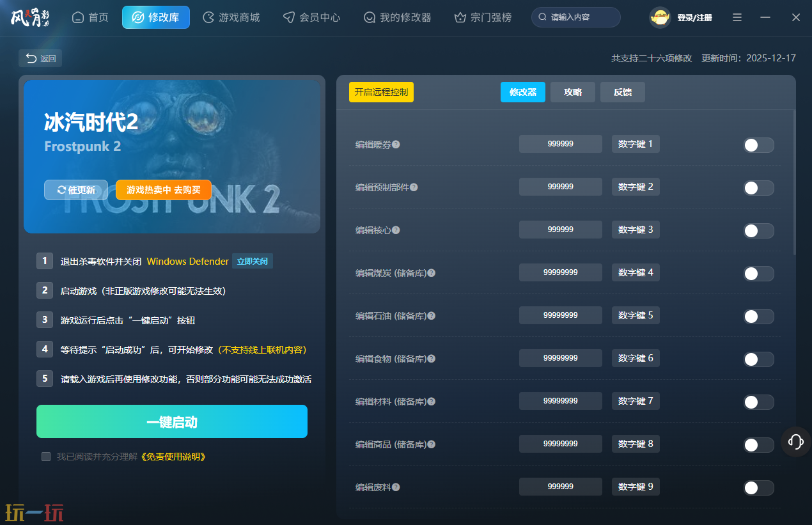
Task: Click the 编辑煤炭 value field 99999999
Action: (x=561, y=272)
